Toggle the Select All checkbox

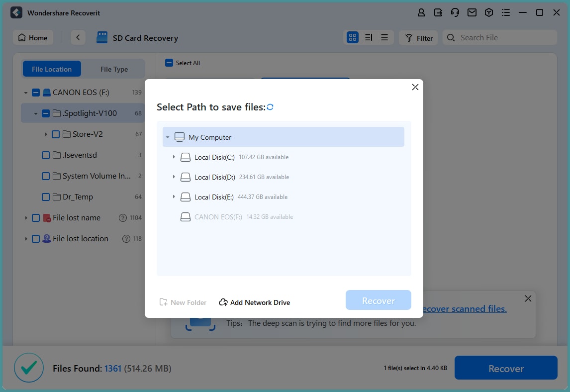pyautogui.click(x=169, y=63)
